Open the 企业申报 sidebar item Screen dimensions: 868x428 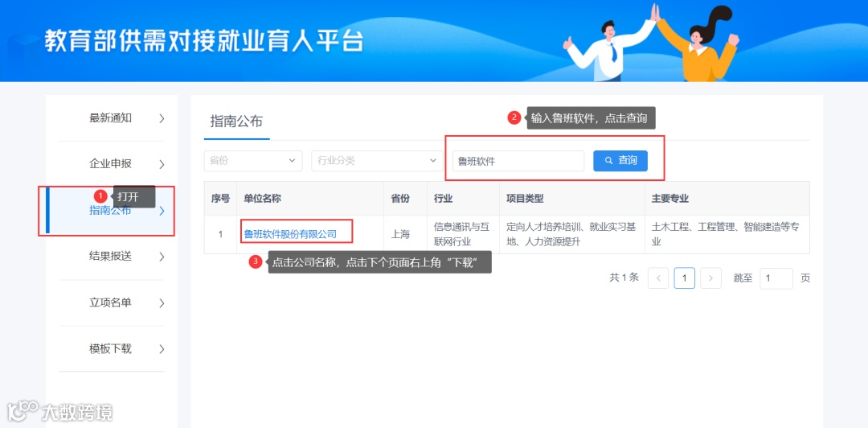[x=111, y=164]
